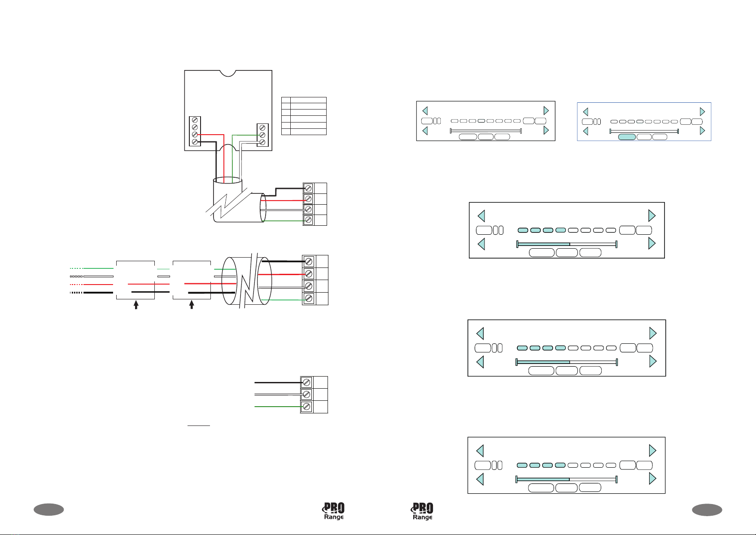Click upper left-pointing arrow in blue-bordered panel
The width and height of the screenshot is (756, 535).
point(585,112)
